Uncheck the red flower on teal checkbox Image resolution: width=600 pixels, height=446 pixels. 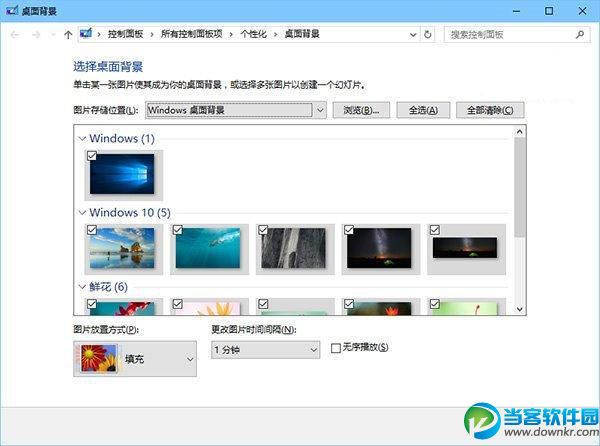click(x=92, y=304)
